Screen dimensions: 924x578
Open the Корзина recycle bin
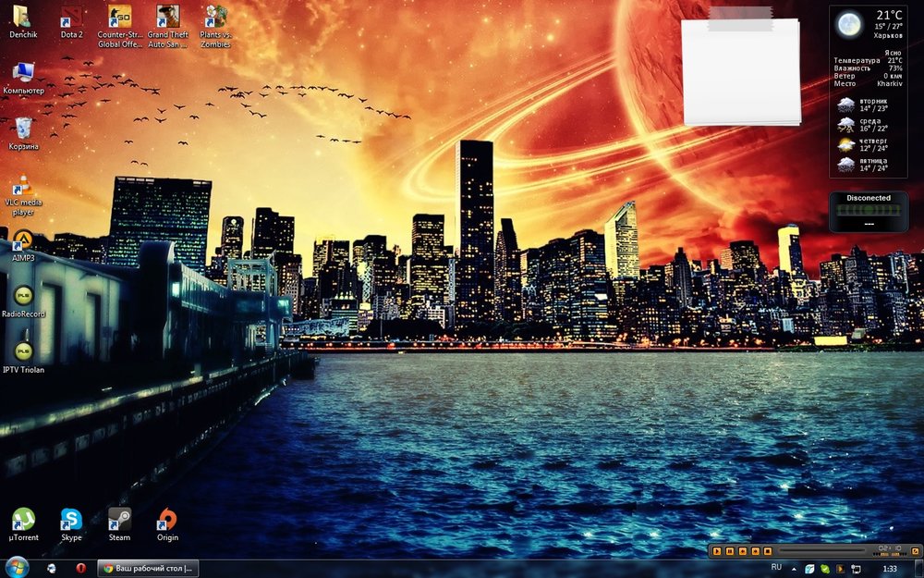click(23, 130)
